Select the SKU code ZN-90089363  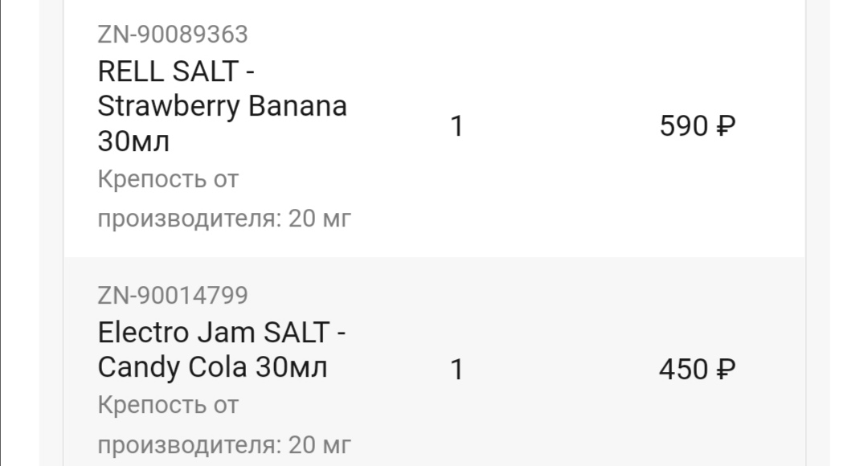tap(173, 35)
